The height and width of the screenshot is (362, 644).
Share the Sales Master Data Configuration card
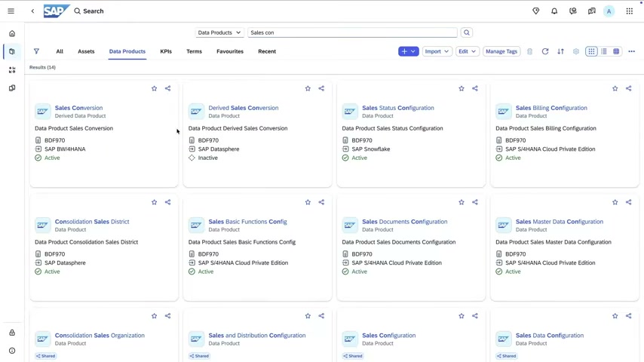(628, 202)
